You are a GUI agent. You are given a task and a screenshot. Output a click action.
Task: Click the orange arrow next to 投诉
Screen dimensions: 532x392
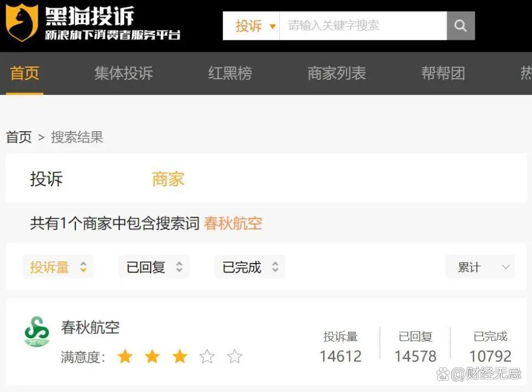click(x=272, y=27)
